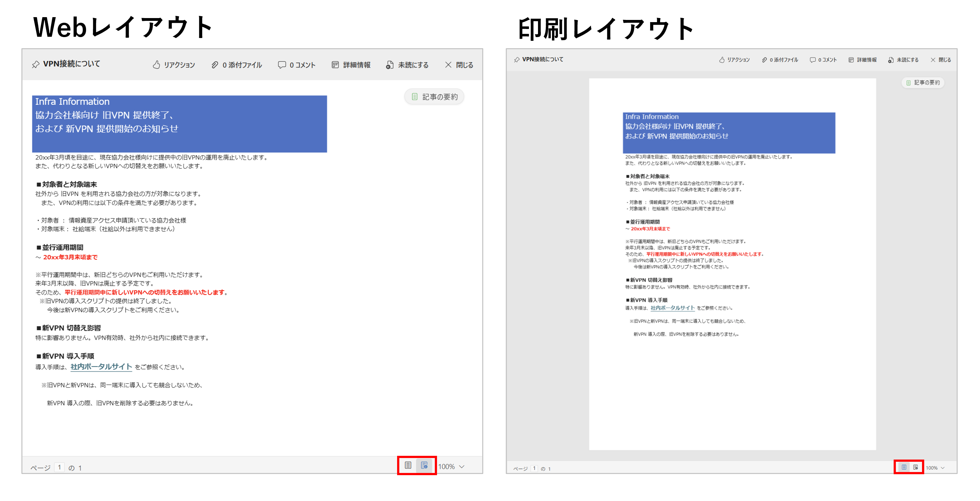Click heading ■対象者と対象端末 in 印刷レイアウト panel
Screen dimensions: 980x501
[x=647, y=177]
